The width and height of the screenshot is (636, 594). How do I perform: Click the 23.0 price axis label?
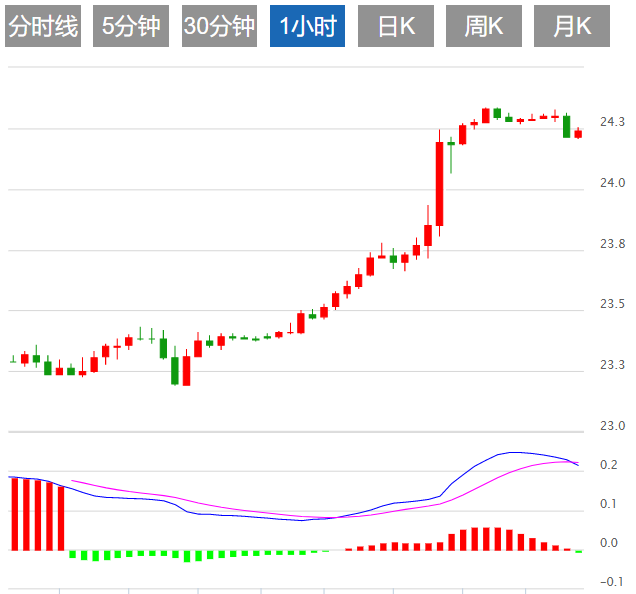coord(612,426)
